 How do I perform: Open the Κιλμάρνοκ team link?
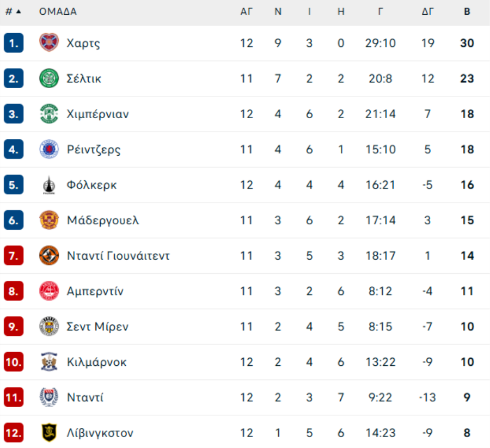[96, 362]
